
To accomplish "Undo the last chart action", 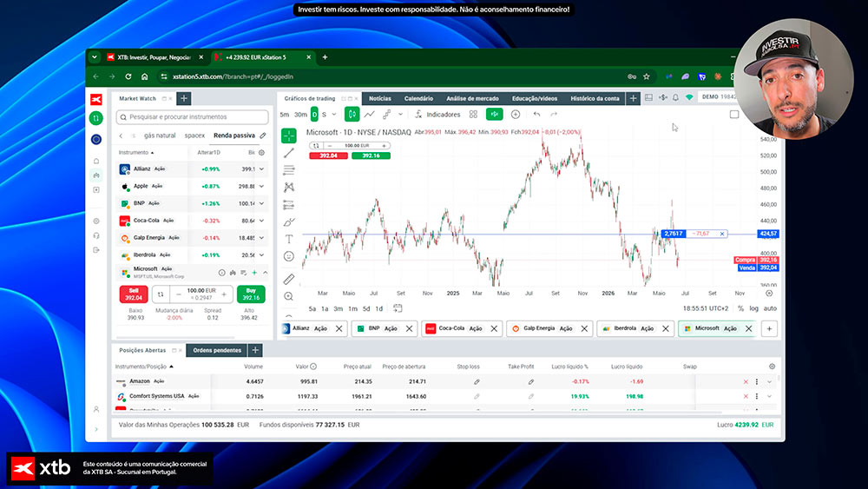I will (536, 114).
